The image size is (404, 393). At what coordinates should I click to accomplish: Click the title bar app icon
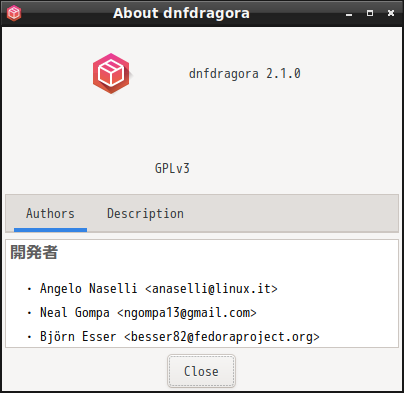pyautogui.click(x=14, y=13)
